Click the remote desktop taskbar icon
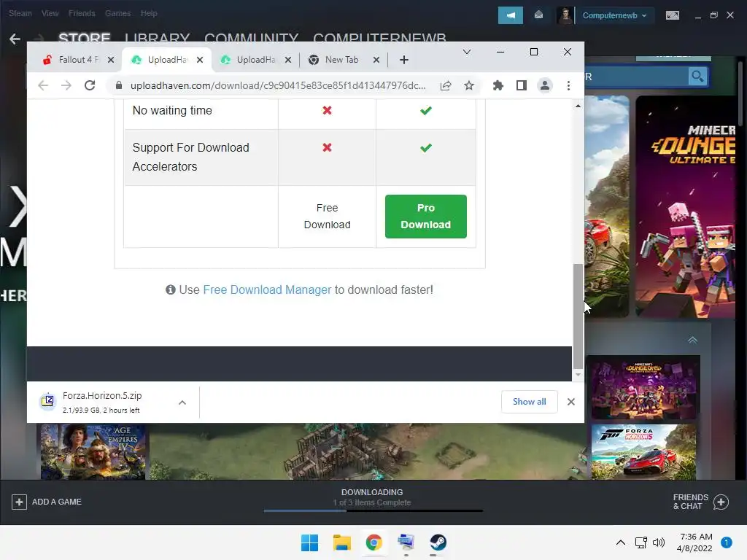 point(406,542)
